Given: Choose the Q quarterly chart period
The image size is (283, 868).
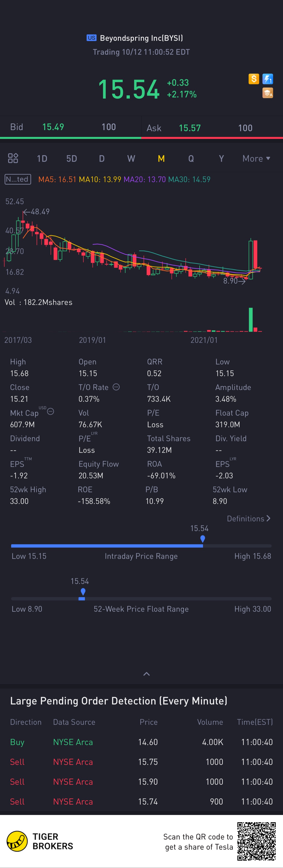Looking at the screenshot, I should 191,158.
